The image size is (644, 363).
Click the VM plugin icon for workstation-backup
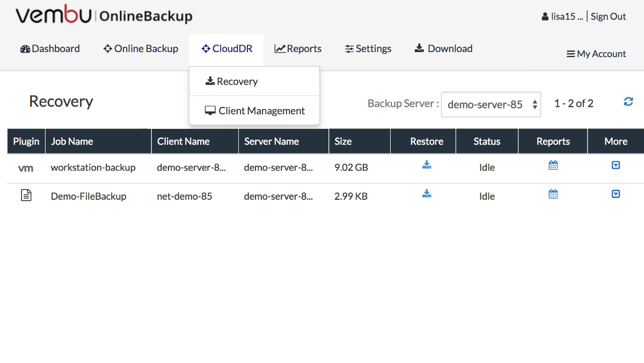[26, 168]
